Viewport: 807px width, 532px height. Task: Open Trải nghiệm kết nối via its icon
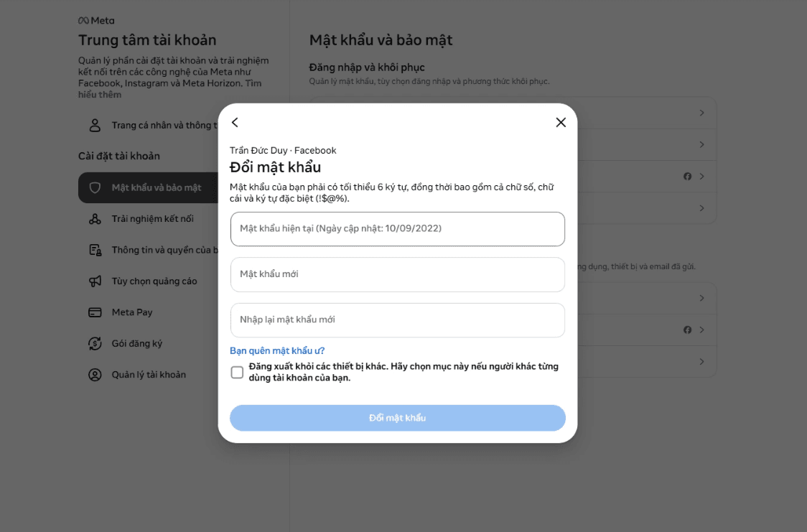click(x=94, y=218)
